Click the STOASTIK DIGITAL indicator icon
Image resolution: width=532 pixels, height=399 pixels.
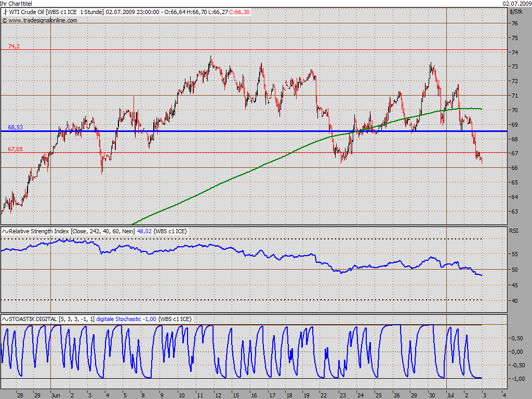click(5, 320)
